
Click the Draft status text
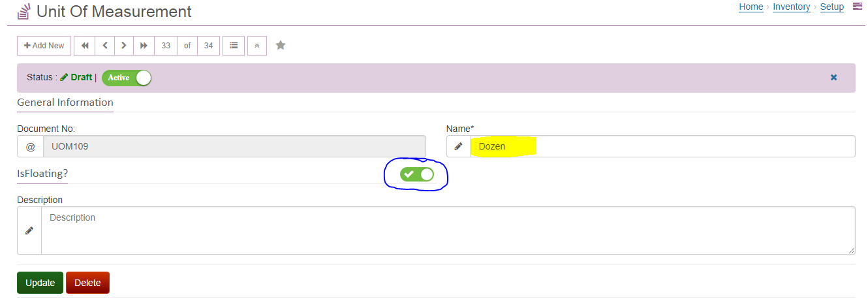[82, 77]
